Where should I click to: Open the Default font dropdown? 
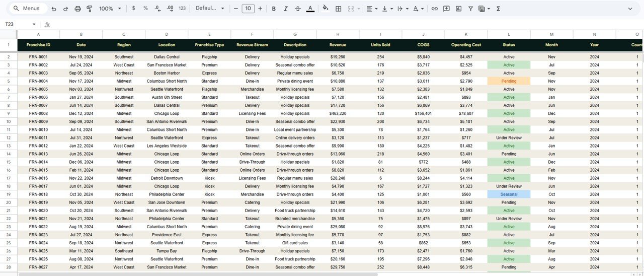[210, 9]
